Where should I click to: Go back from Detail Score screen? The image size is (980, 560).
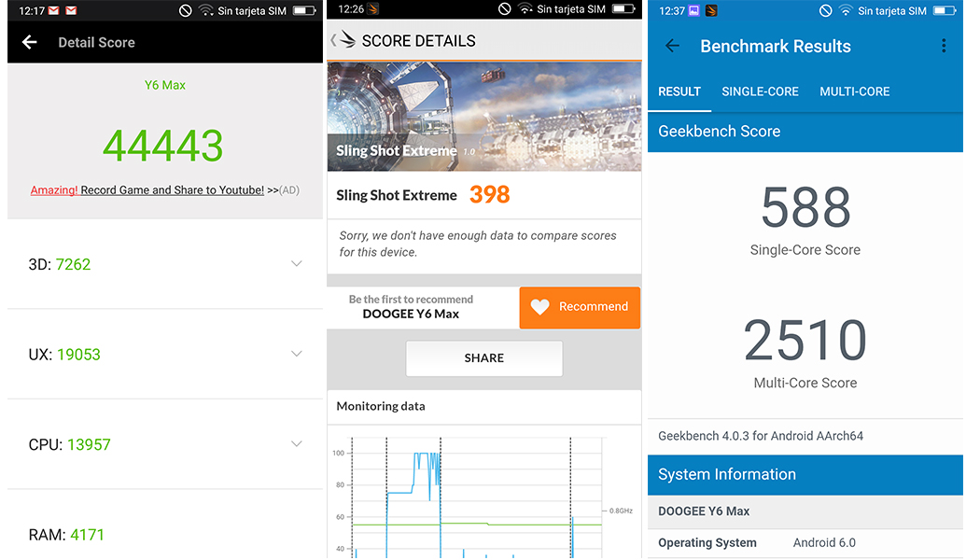[x=29, y=43]
